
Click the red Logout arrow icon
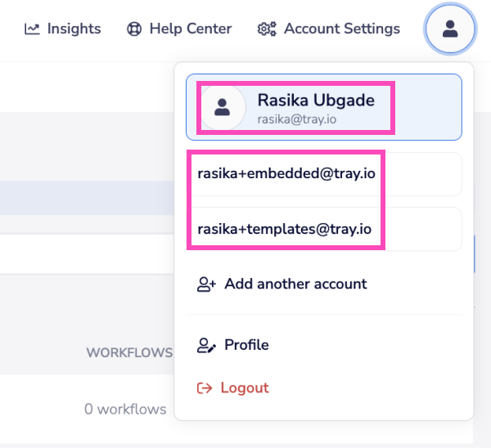(x=205, y=388)
